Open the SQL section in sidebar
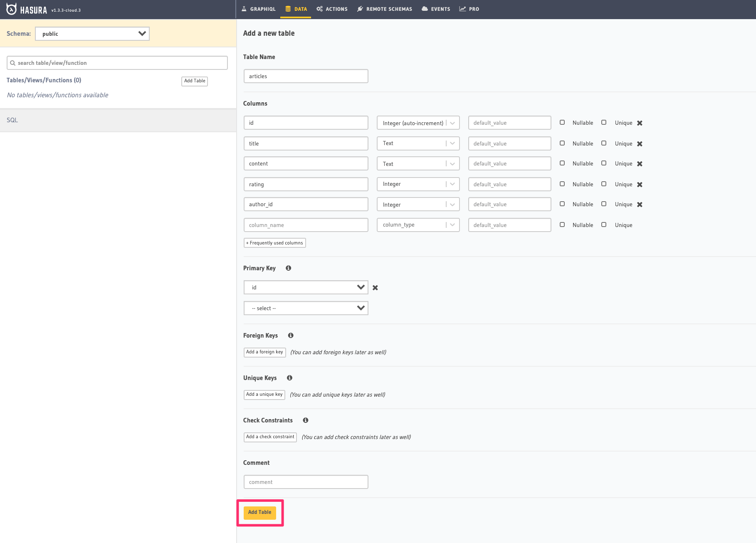756x543 pixels. click(12, 120)
